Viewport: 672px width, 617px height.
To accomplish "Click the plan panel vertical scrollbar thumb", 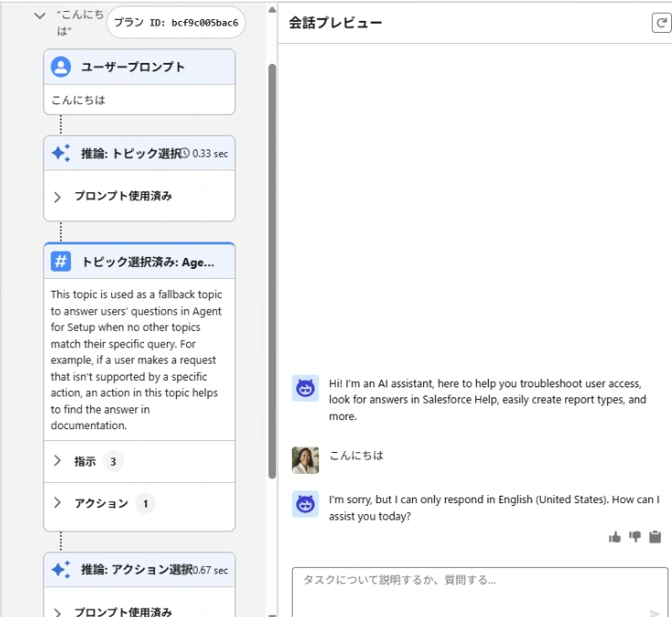I will 272,271.
